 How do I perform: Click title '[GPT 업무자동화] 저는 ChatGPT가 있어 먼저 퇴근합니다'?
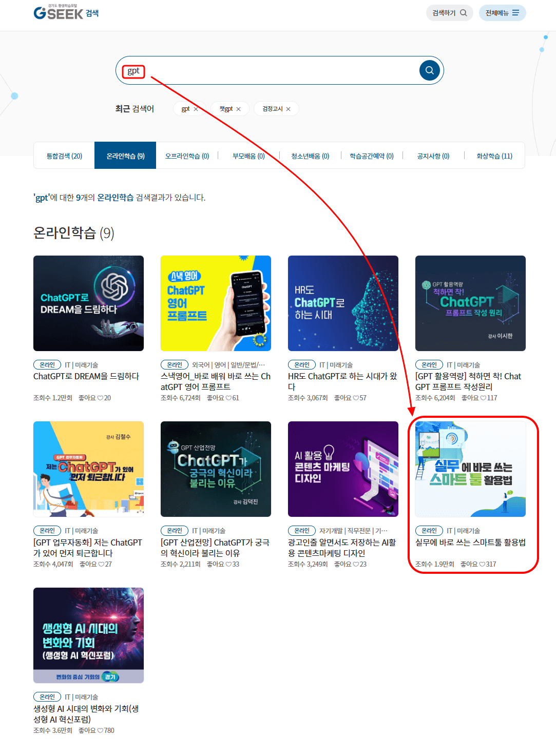[x=88, y=548]
